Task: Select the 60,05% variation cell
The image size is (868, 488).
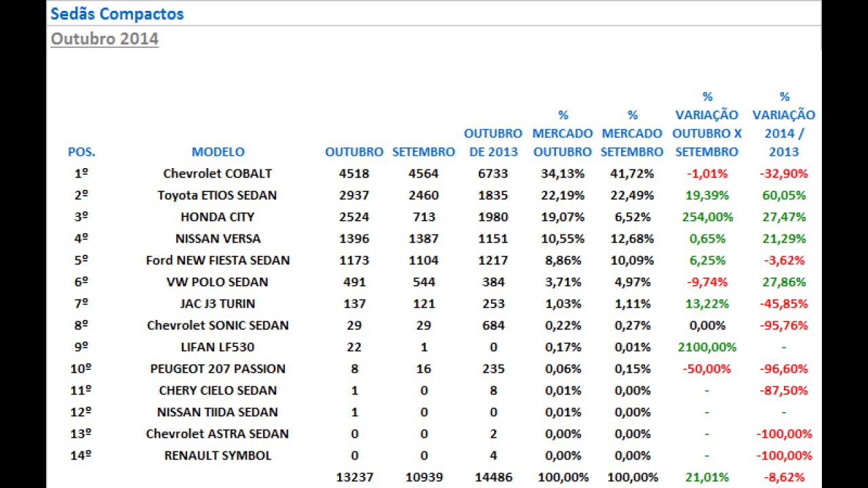Action: coord(784,195)
